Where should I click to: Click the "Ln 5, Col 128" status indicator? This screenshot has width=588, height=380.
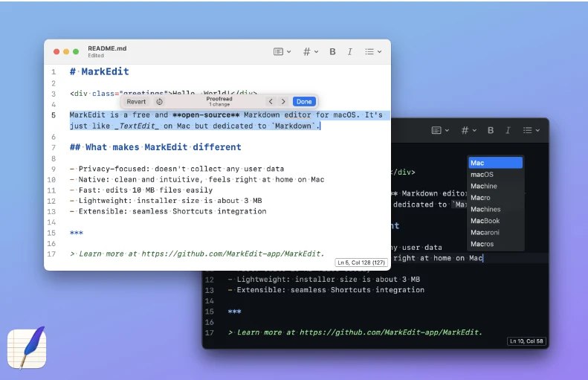(361, 263)
